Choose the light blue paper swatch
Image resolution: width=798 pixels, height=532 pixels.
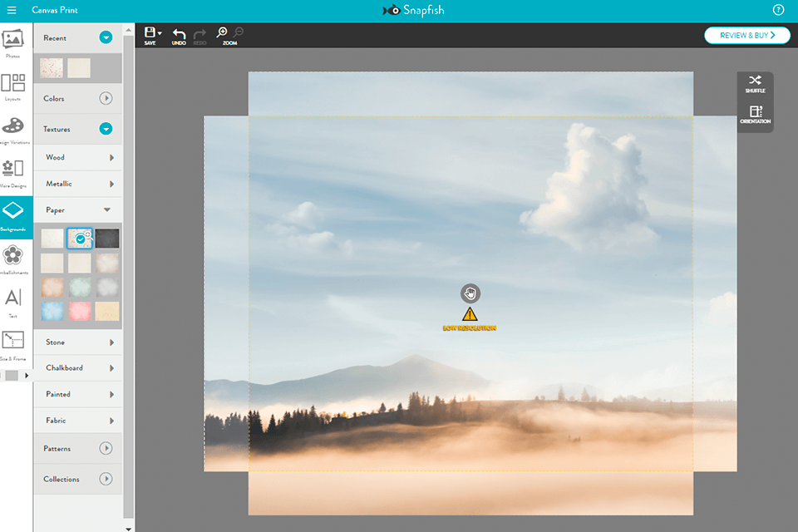[52, 311]
